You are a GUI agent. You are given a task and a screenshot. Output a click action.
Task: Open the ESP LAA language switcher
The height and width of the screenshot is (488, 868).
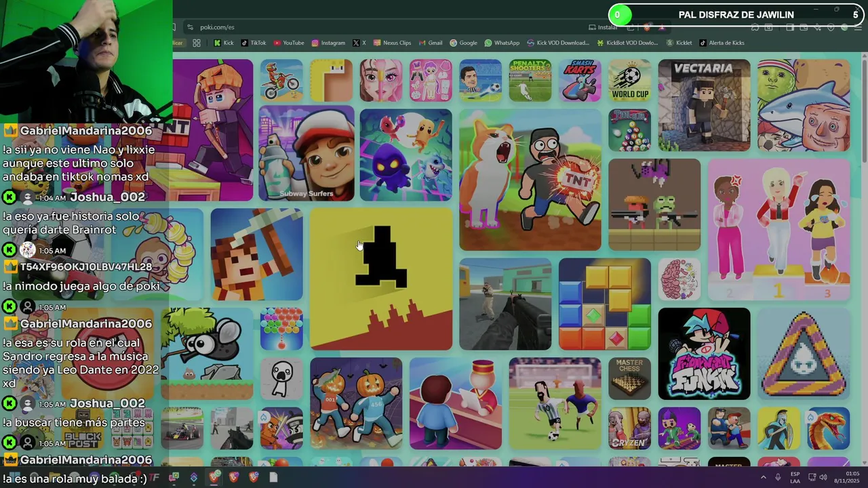795,477
